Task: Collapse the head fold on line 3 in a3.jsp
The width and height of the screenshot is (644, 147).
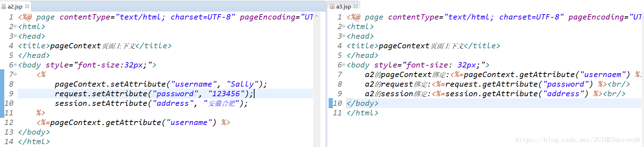Action: 344,36
